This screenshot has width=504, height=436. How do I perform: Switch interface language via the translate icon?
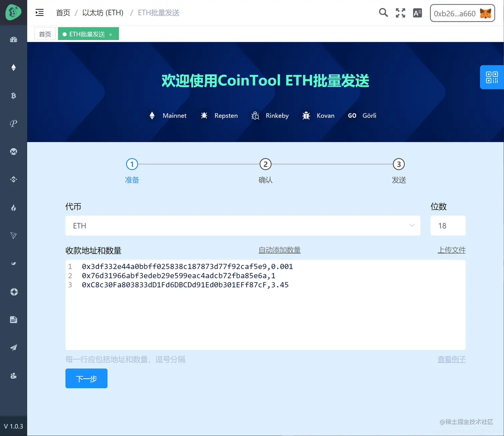[x=417, y=13]
